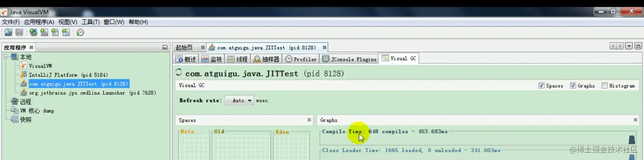Viewport: 644px width, 160px height.
Task: Click the clock icon in main toolbar
Action: point(80,32)
